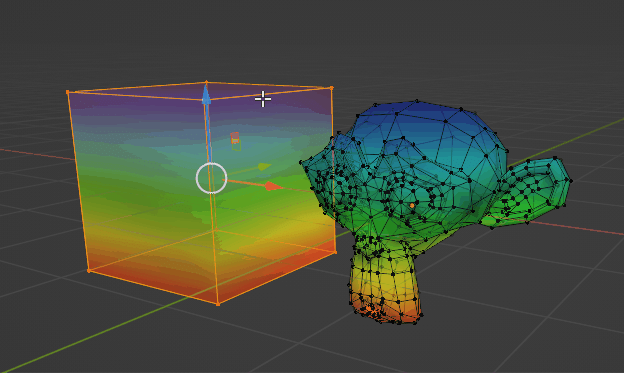Select the cube's top-left corner vertex

click(x=68, y=92)
